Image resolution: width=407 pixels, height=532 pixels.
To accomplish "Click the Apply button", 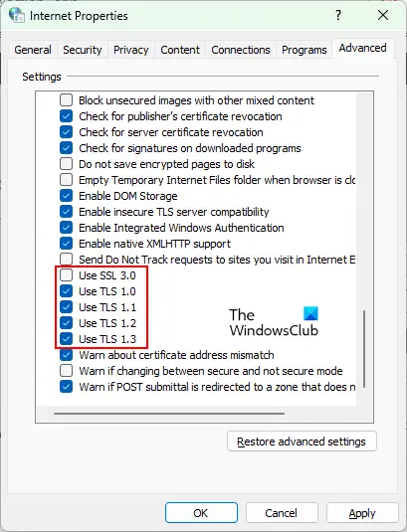I will click(x=362, y=513).
